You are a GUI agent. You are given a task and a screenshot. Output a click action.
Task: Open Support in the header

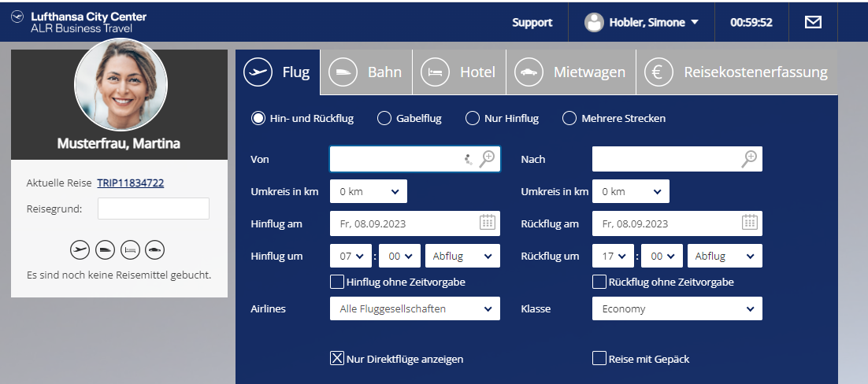pyautogui.click(x=532, y=23)
